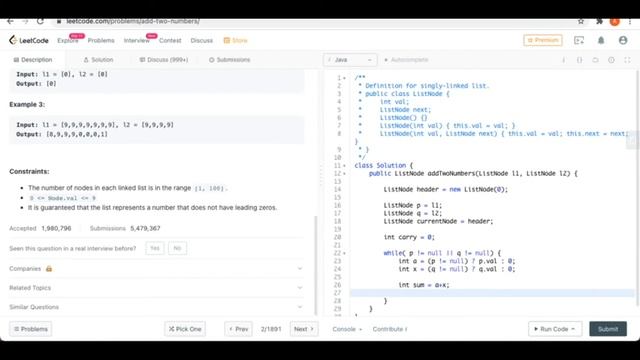Click 'int sum = a+x;' code line

coord(424,285)
